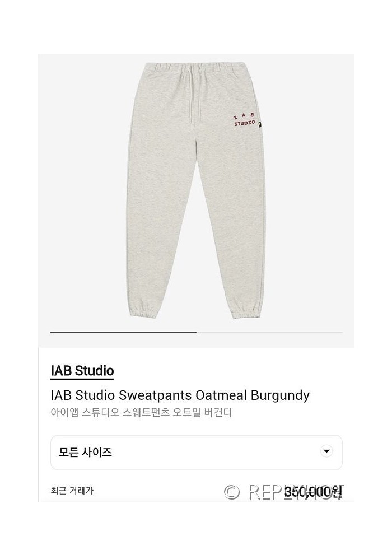Expand the 모든 사이즈 size dropdown
392x555 pixels.
[x=197, y=453]
